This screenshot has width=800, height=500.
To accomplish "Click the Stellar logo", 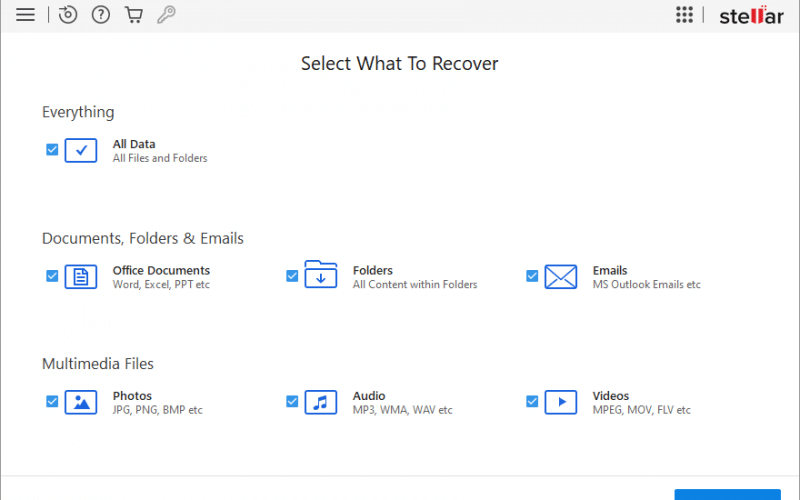I will (x=752, y=15).
